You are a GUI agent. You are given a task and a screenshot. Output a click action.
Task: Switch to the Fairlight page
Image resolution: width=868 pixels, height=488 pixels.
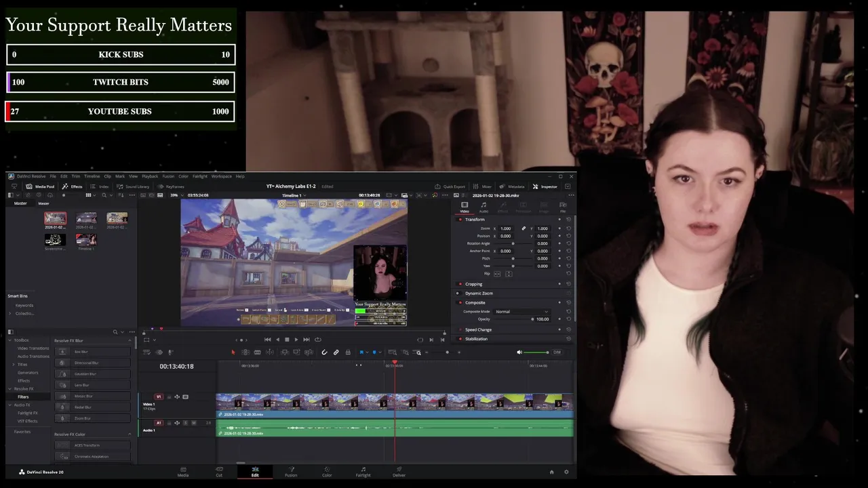(363, 472)
